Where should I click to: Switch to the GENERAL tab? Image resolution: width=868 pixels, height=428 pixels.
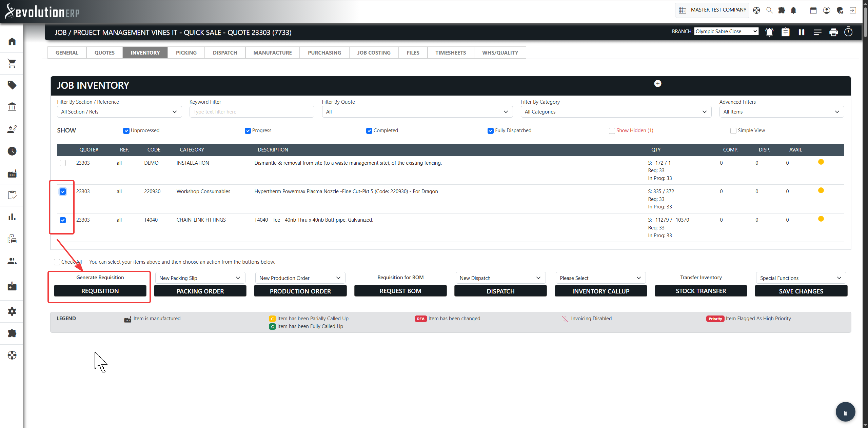(67, 53)
